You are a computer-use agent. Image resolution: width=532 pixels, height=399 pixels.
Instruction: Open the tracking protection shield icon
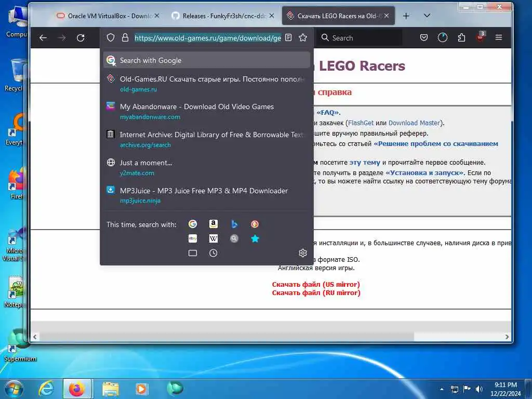[x=111, y=37]
